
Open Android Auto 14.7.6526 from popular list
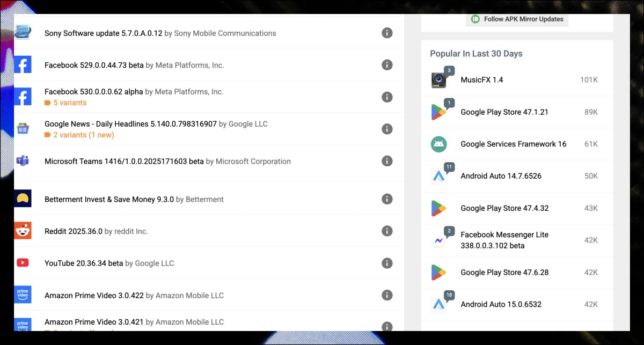click(x=501, y=176)
